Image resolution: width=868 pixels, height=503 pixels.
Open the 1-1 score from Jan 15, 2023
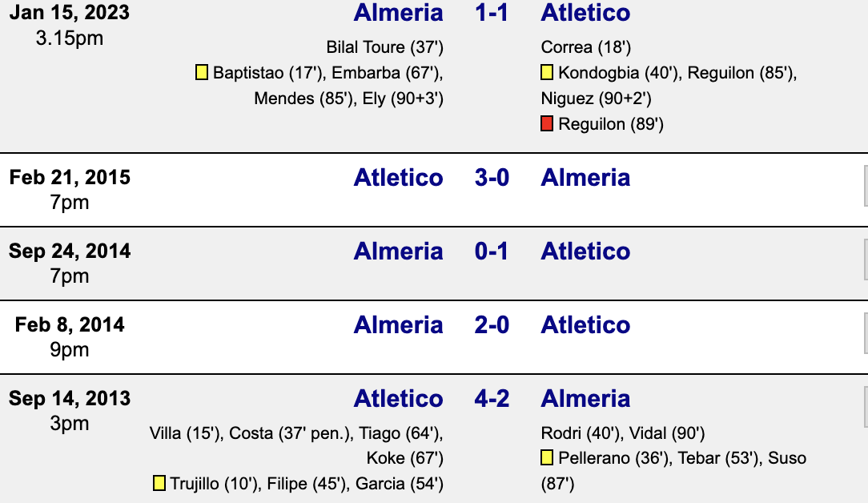(492, 13)
